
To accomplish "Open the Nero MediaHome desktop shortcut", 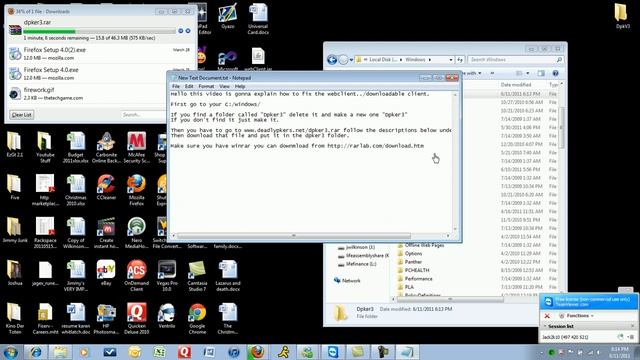I will (136, 233).
